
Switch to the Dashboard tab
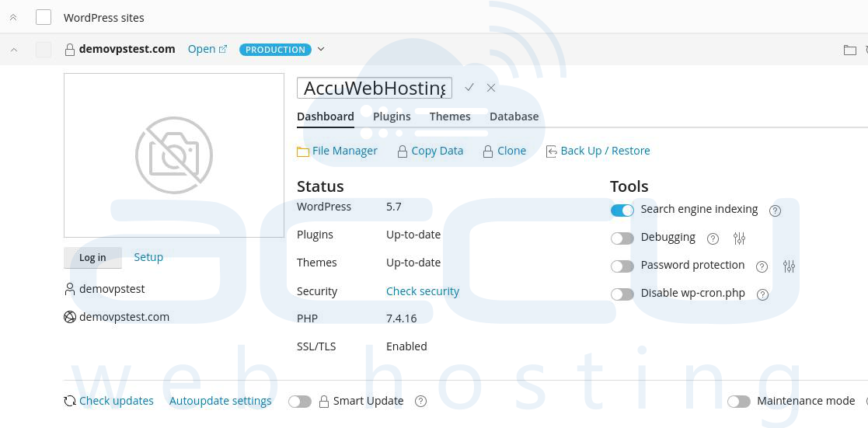(x=326, y=117)
